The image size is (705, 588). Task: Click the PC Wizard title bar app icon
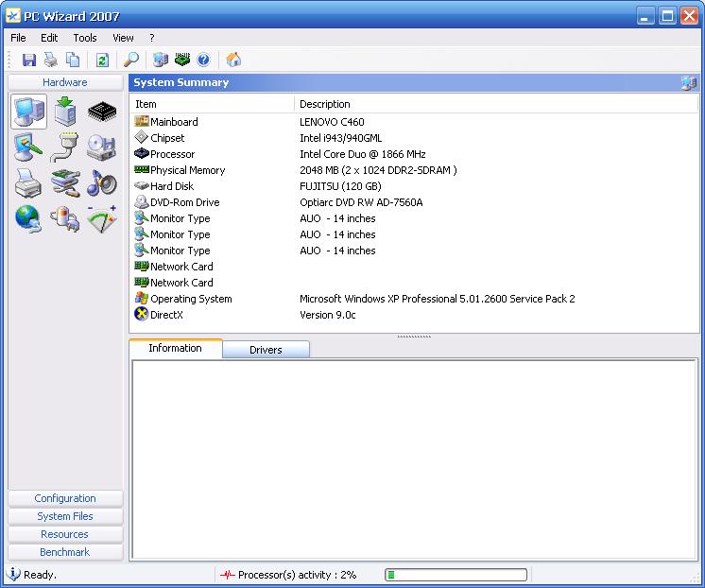click(x=13, y=16)
